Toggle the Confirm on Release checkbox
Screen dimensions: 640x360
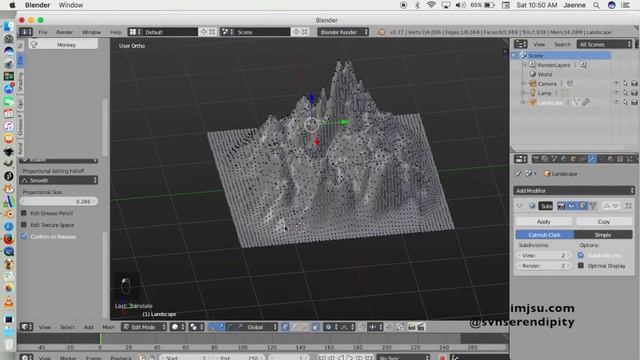(24, 236)
